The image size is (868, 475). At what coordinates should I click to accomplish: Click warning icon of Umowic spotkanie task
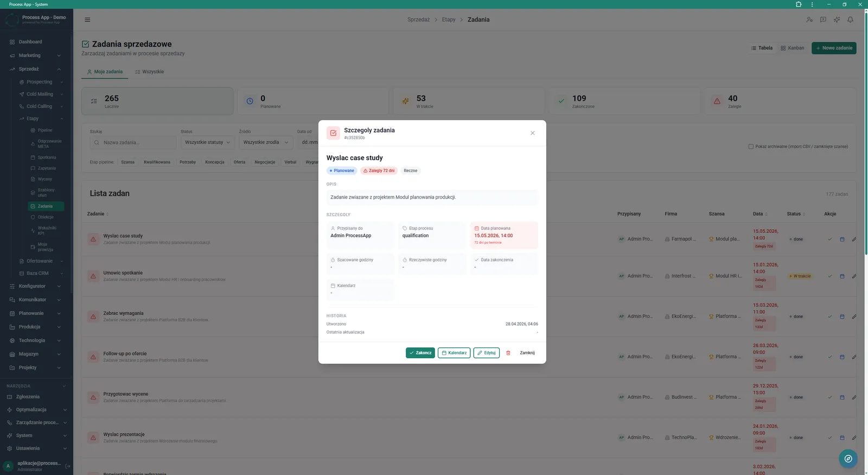click(x=93, y=276)
